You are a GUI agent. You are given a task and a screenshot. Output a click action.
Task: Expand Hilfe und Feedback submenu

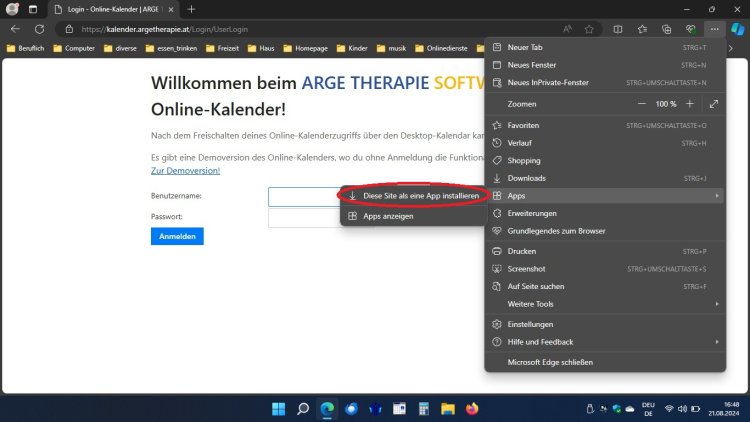pos(605,342)
